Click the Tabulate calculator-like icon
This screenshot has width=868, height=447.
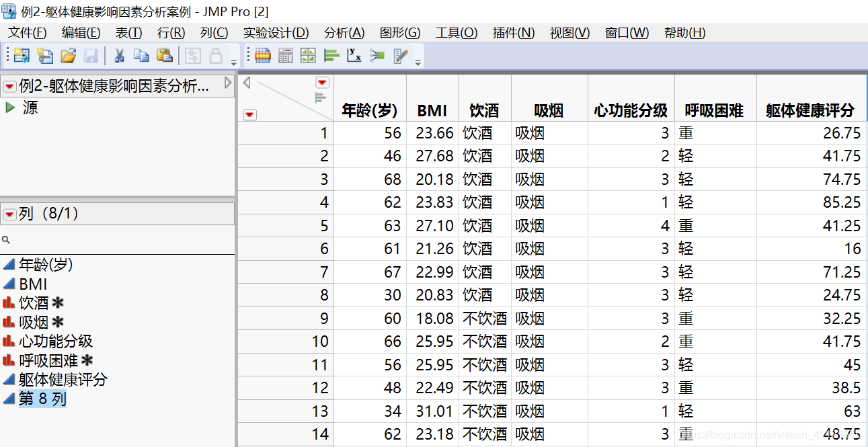pos(286,56)
